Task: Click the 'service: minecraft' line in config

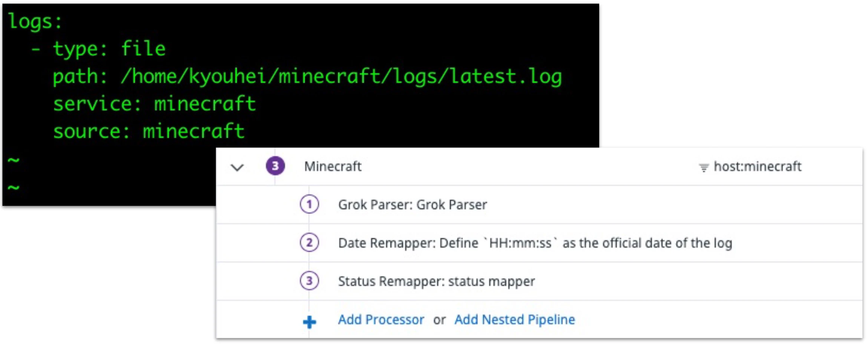Action: point(154,104)
